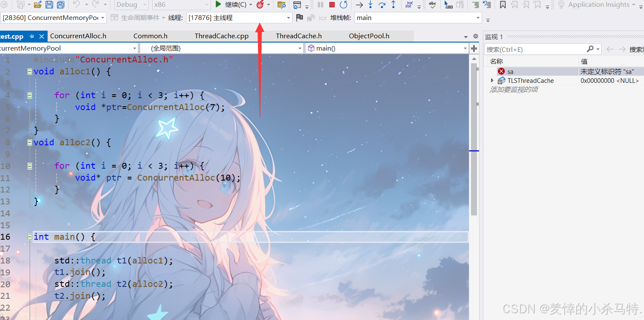Open the Application Insights menu
The image size is (644, 320).
point(599,5)
